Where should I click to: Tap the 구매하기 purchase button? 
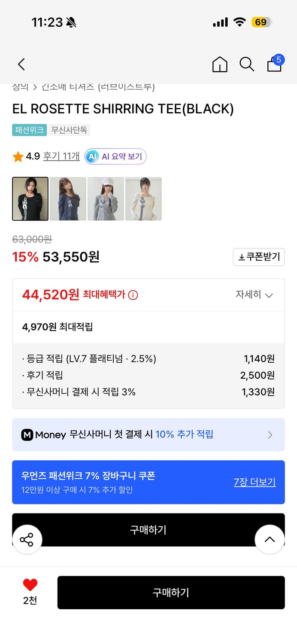[171, 593]
